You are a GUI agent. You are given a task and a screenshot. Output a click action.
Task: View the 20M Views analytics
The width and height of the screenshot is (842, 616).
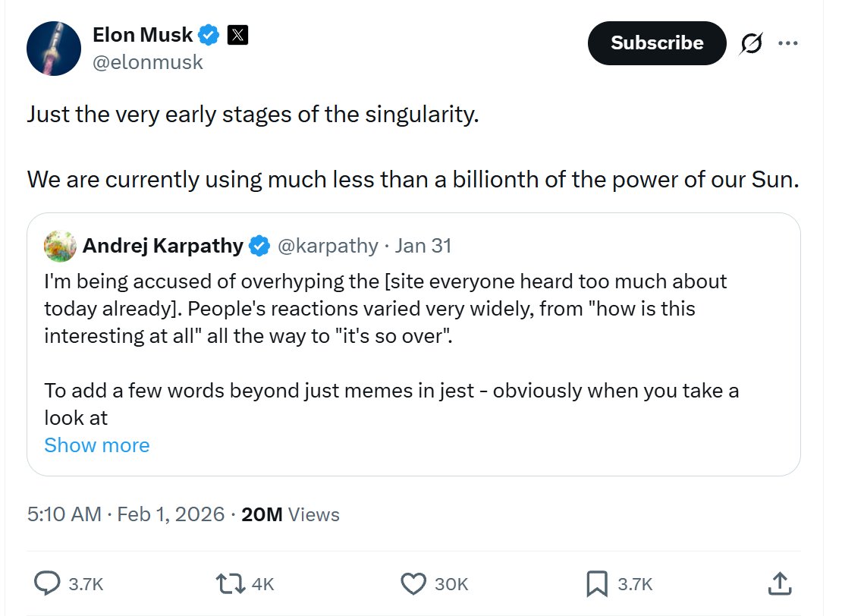coord(291,514)
